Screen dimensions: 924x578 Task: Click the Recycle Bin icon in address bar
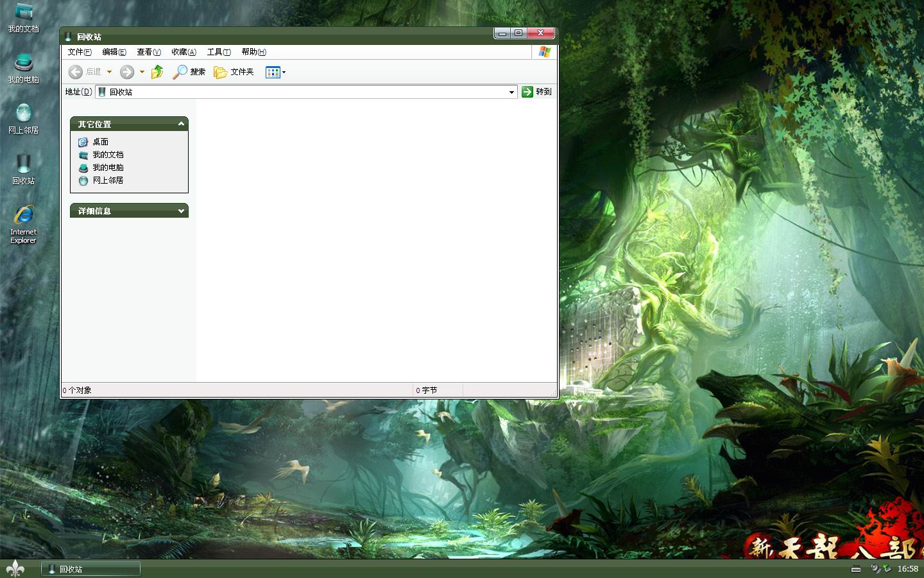(102, 92)
